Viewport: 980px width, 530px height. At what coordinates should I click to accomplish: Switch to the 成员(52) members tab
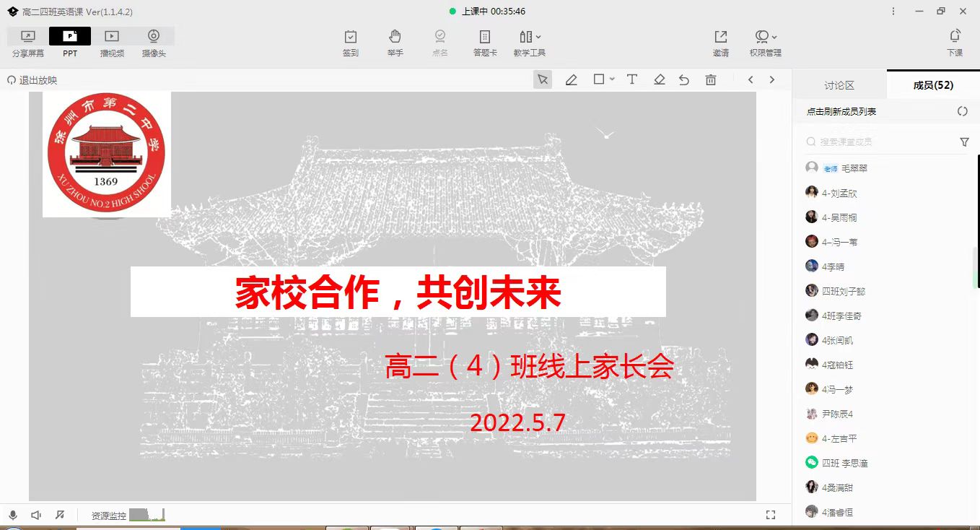point(933,85)
